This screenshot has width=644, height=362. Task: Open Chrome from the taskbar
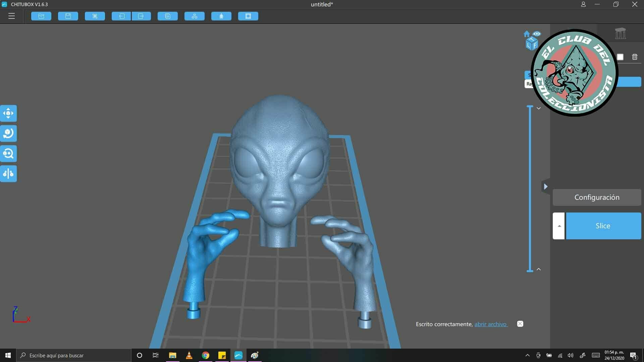coord(206,355)
